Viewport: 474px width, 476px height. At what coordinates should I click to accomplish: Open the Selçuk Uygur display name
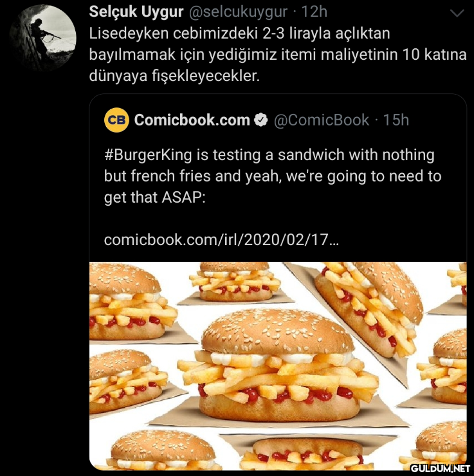(136, 12)
